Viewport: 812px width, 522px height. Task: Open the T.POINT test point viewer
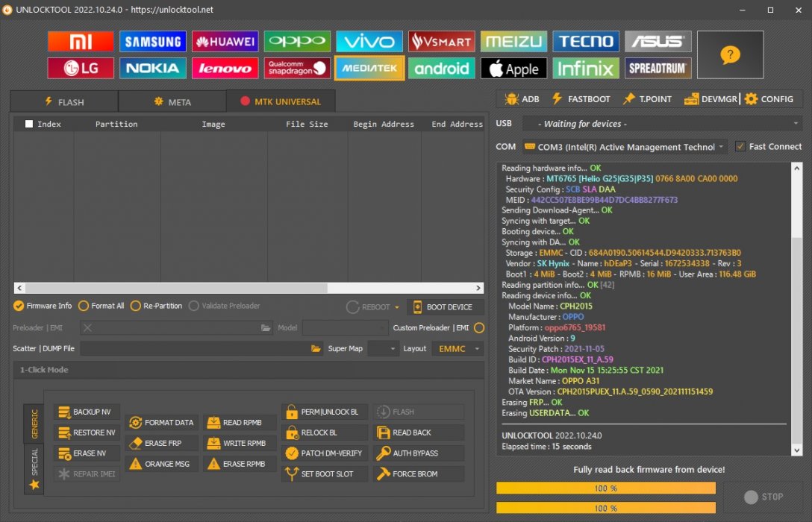click(647, 99)
